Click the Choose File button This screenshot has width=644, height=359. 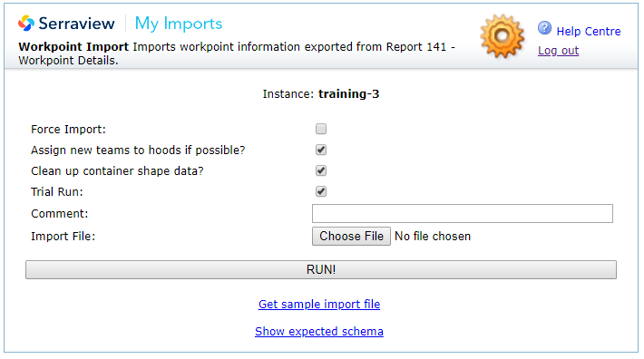pyautogui.click(x=351, y=237)
